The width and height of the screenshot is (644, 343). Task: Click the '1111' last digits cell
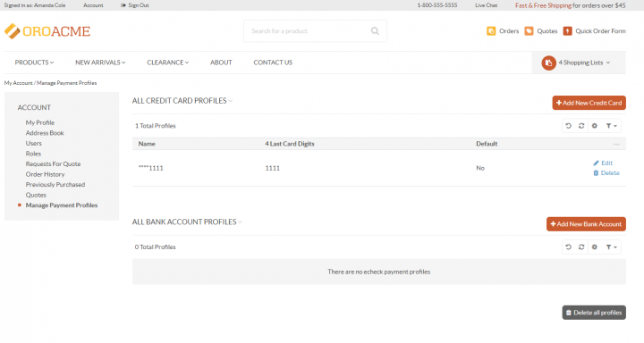(272, 168)
